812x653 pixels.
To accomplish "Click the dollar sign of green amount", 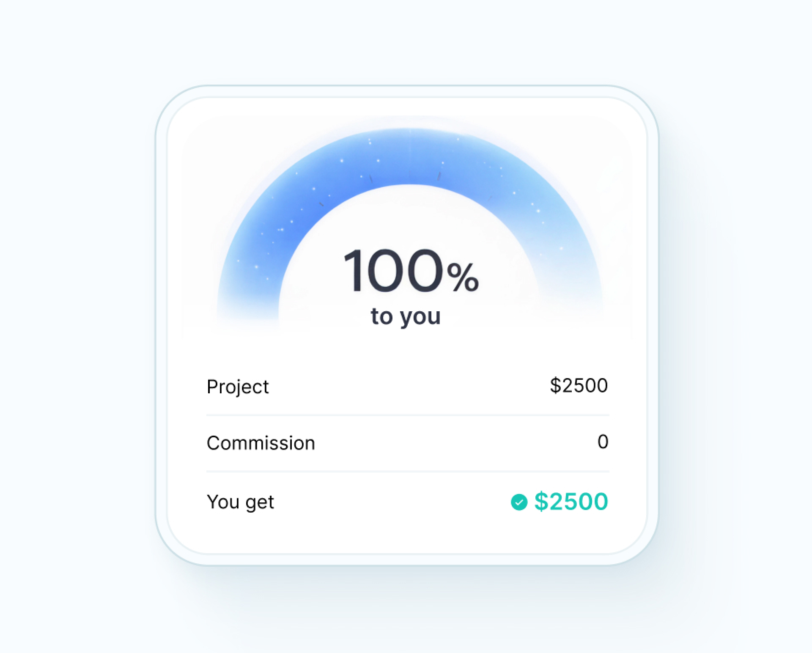I will (x=541, y=502).
